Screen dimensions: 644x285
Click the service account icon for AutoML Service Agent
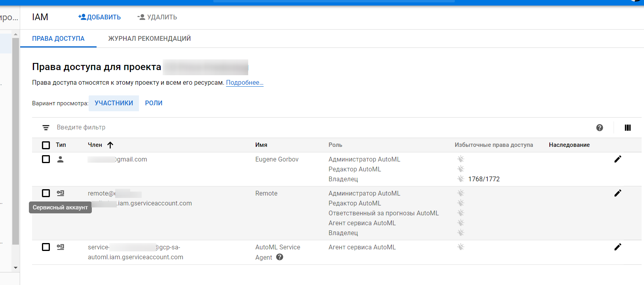coord(60,247)
